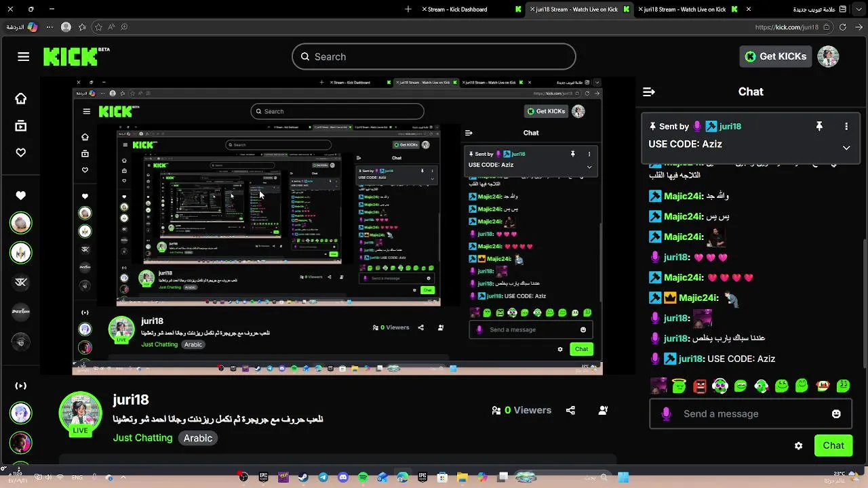
Task: Open the Browse icon in sidebar
Action: pyautogui.click(x=21, y=126)
